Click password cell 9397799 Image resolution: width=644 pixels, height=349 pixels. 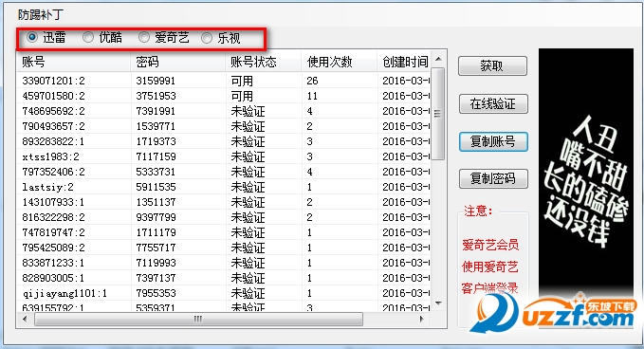(156, 217)
